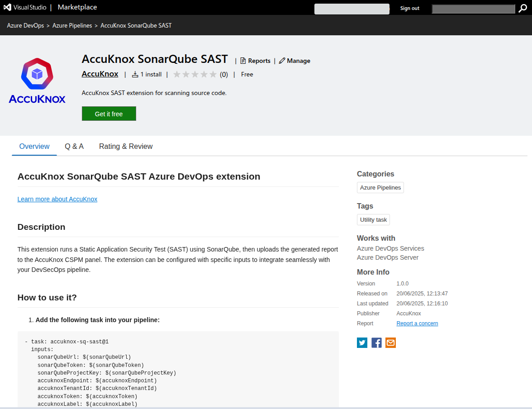Viewport: 532px width, 409px height.
Task: Click the Manage pencil icon
Action: (282, 61)
